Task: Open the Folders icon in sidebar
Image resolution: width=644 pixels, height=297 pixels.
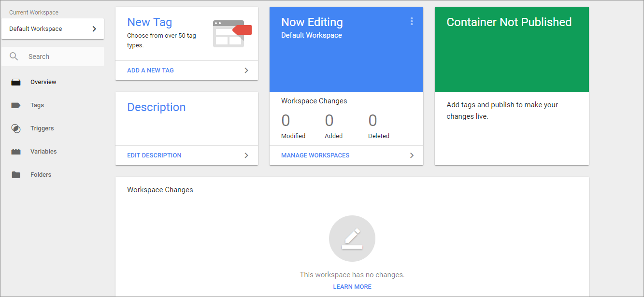Action: (x=16, y=174)
